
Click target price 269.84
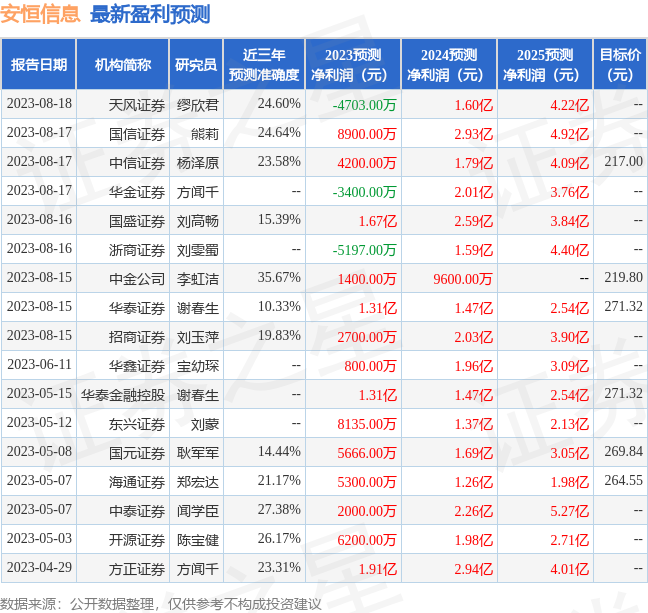pos(624,451)
